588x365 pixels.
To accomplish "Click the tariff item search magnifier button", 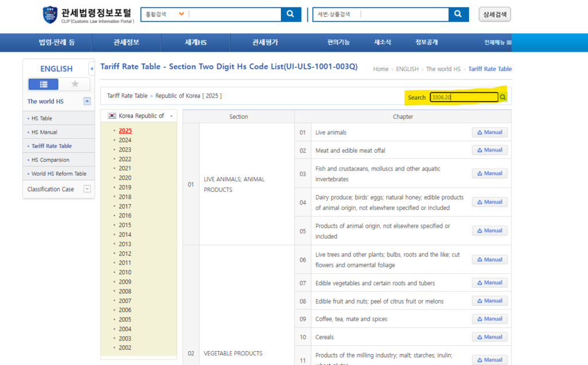I will point(458,14).
